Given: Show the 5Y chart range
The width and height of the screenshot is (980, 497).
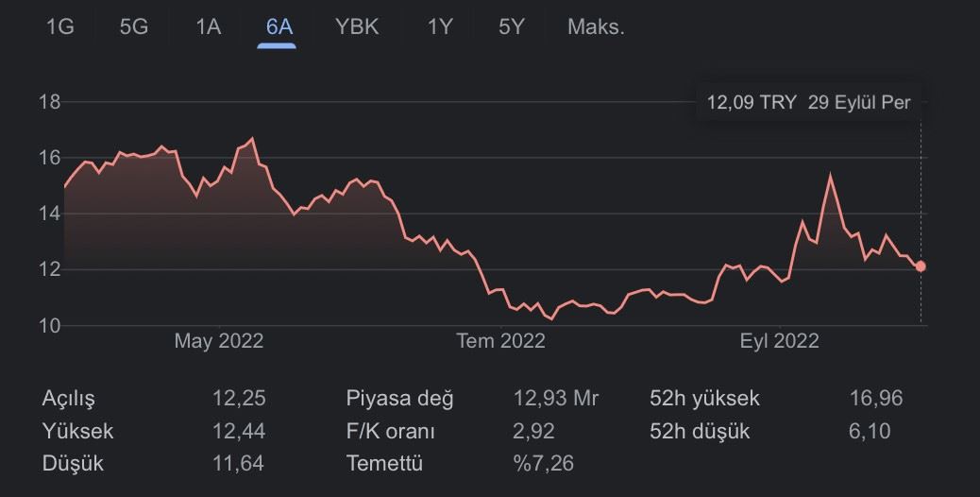Looking at the screenshot, I should click(x=512, y=26).
